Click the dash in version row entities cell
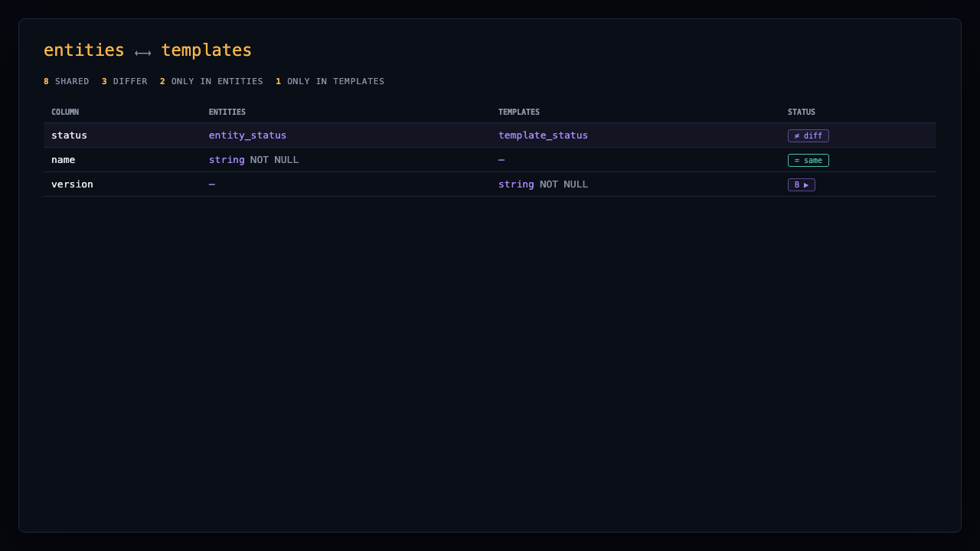 (x=212, y=184)
